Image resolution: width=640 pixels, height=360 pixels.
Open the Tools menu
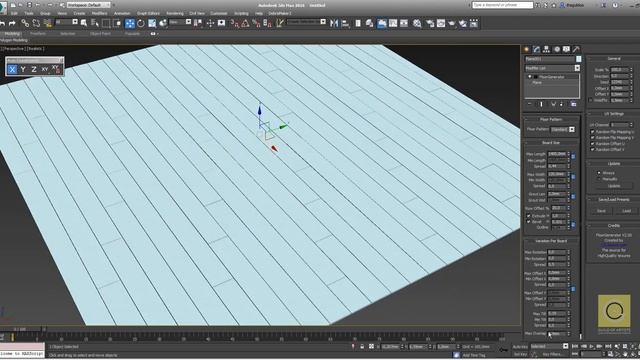(29, 13)
